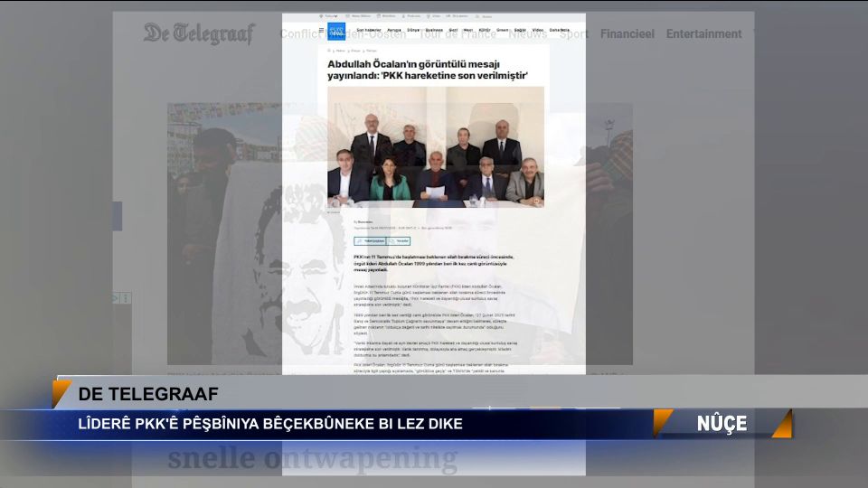Click the Haber Bülteni newsletter link
The width and height of the screenshot is (868, 488).
(x=359, y=16)
